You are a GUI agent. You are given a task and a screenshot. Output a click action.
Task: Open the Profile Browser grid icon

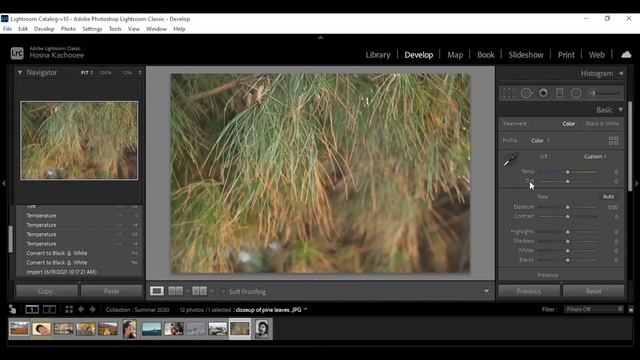(613, 140)
